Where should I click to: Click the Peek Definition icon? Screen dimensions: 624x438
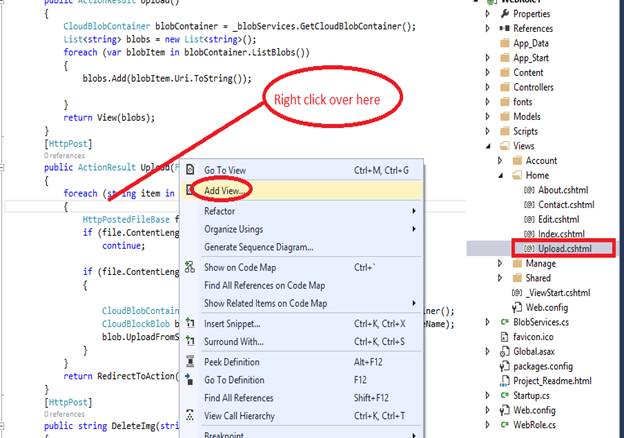190,361
